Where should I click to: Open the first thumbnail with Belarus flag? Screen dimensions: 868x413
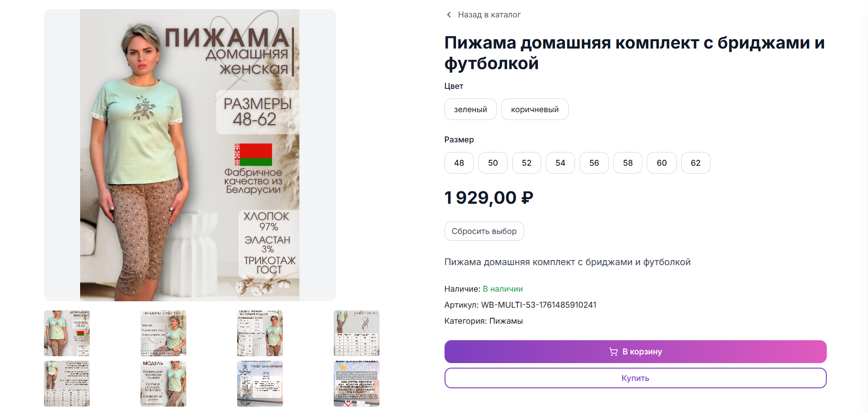pos(67,333)
